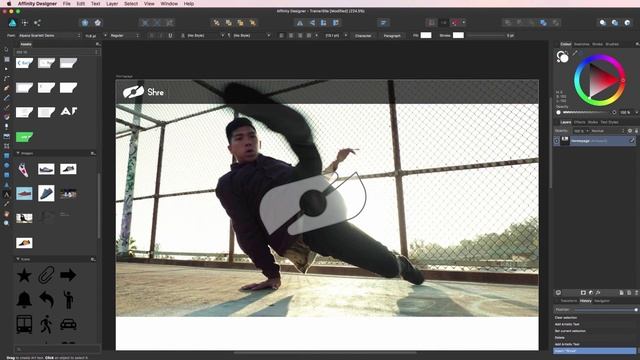
Task: Select the blue sneaker project thumbnail
Action: [46, 193]
